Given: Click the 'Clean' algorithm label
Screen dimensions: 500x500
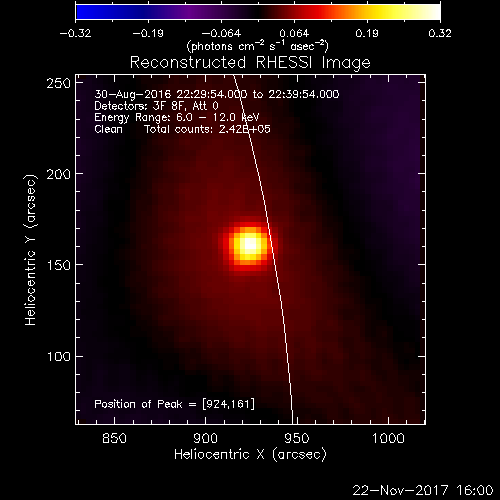Looking at the screenshot, I should [x=108, y=129].
